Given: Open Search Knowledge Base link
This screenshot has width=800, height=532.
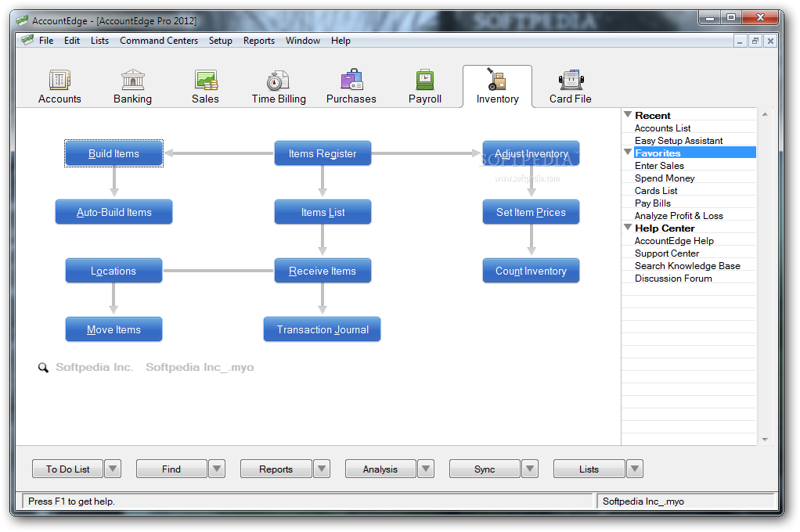Looking at the screenshot, I should point(687,266).
